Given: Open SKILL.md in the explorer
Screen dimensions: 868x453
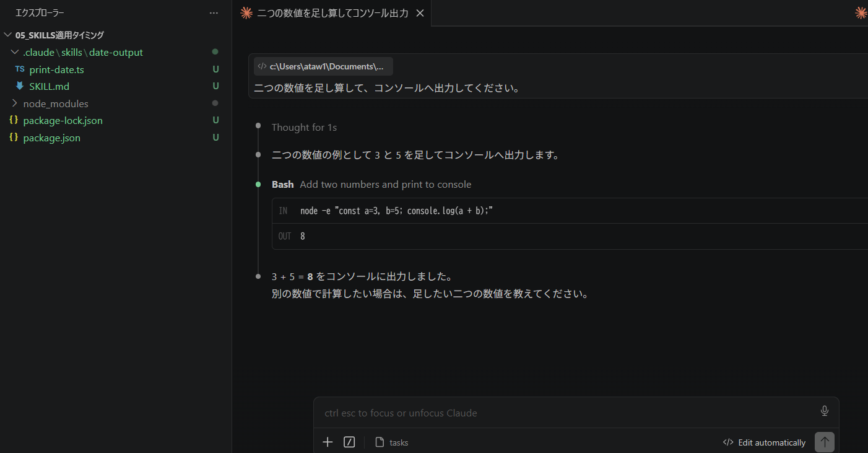Looking at the screenshot, I should coord(49,87).
